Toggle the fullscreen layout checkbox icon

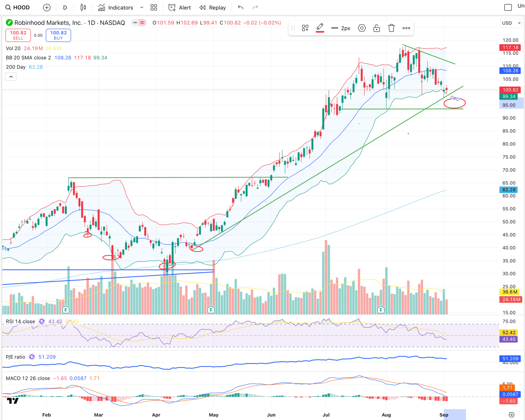click(508, 7)
